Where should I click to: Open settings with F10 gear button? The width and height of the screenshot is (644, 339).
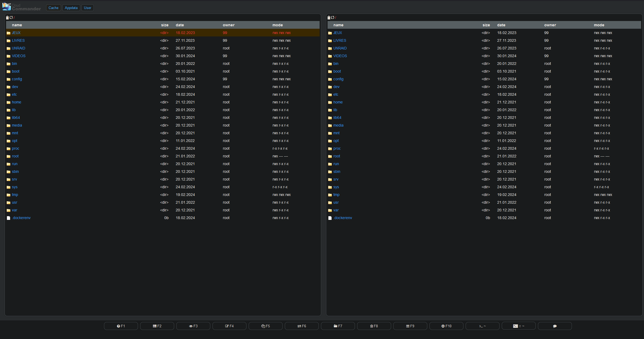coord(446,326)
